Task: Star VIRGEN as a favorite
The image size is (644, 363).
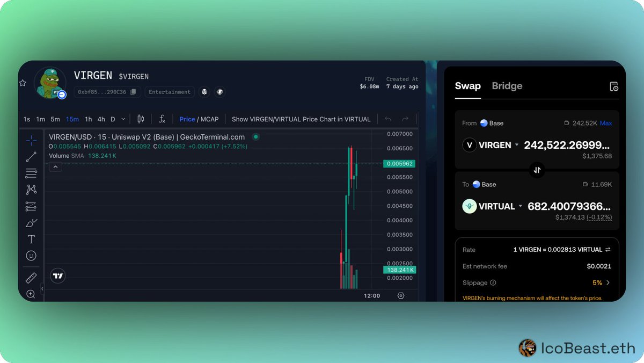Action: pos(23,83)
